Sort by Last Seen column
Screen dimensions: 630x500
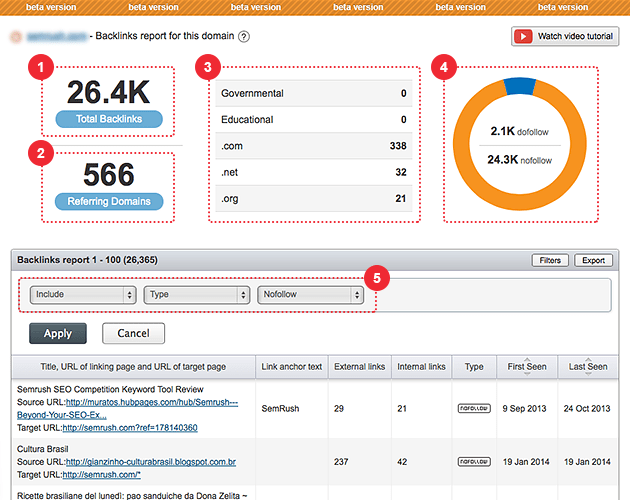coord(588,367)
